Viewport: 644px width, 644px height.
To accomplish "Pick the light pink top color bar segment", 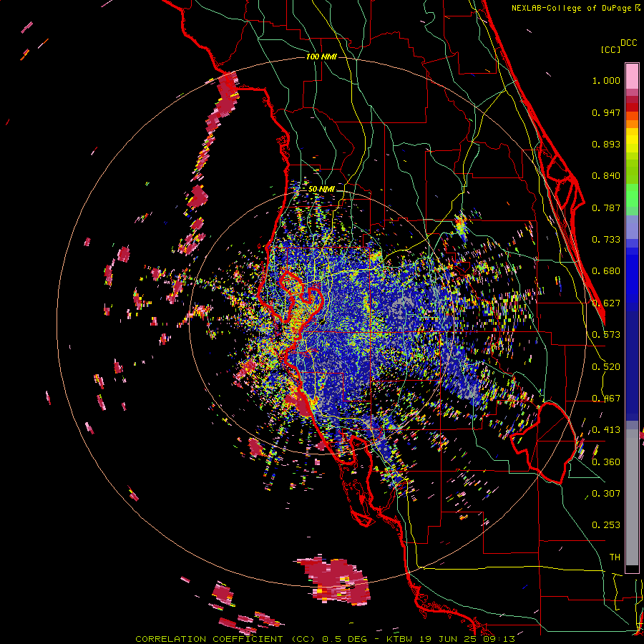I will coord(632,76).
